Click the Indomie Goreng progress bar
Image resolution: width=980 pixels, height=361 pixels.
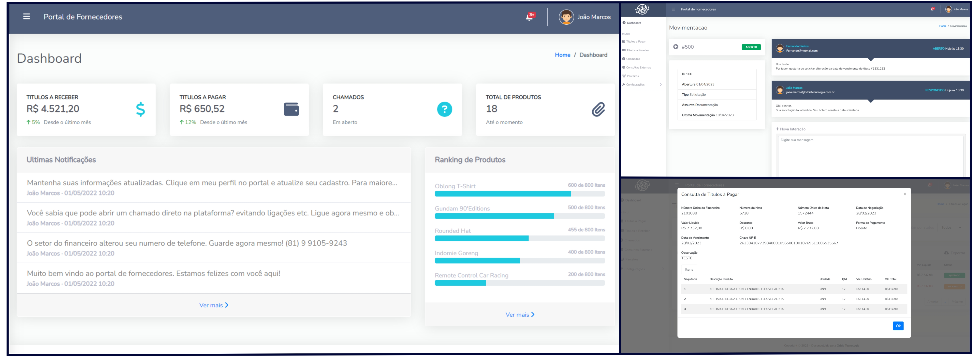point(520,261)
